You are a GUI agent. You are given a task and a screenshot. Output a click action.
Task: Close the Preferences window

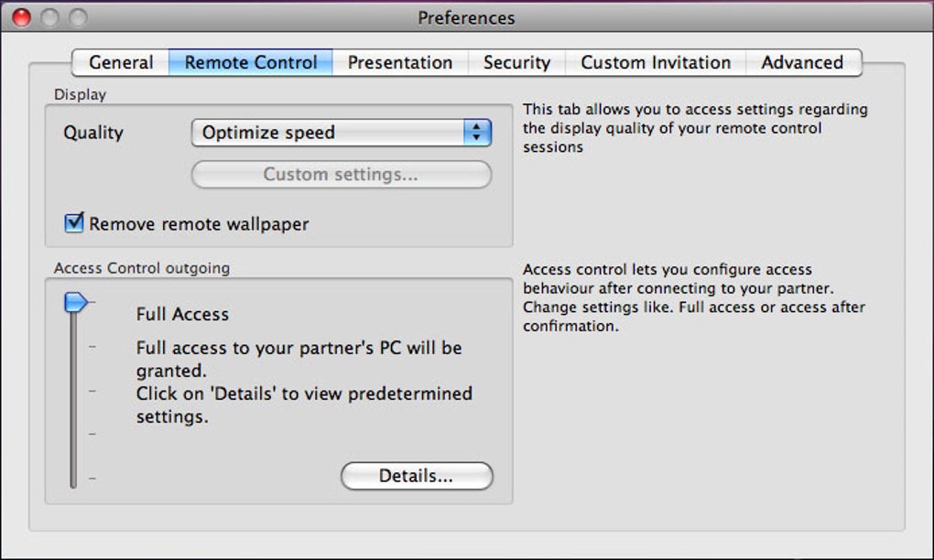(21, 17)
